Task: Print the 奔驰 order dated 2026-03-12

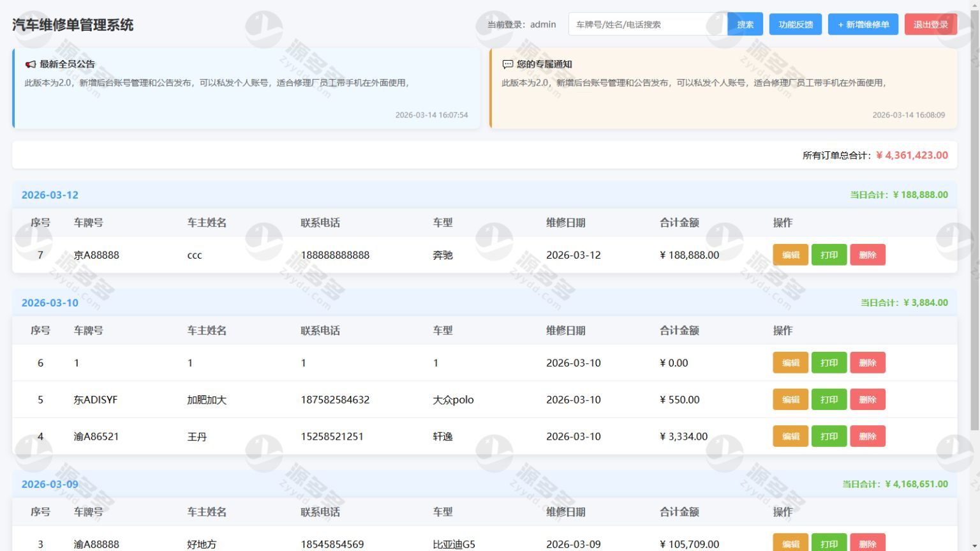Action: (829, 255)
